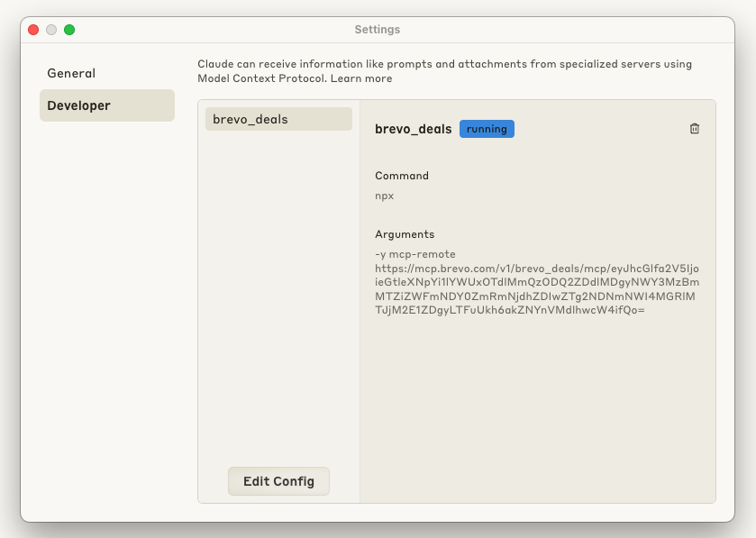The image size is (756, 538).
Task: Close the Settings window
Action: coord(32,29)
